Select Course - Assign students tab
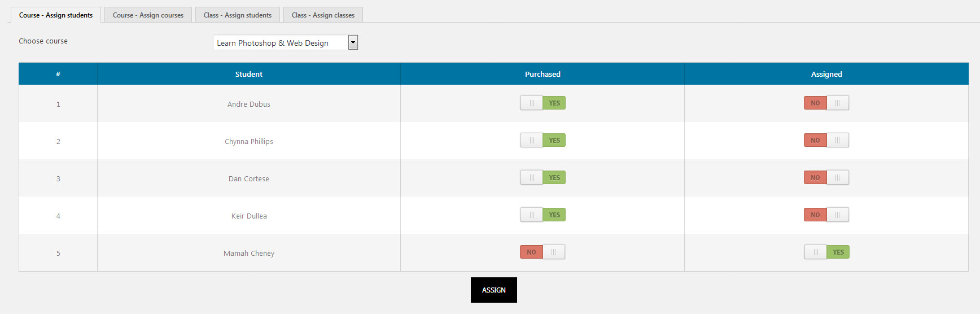Image resolution: width=980 pixels, height=314 pixels. [x=56, y=15]
